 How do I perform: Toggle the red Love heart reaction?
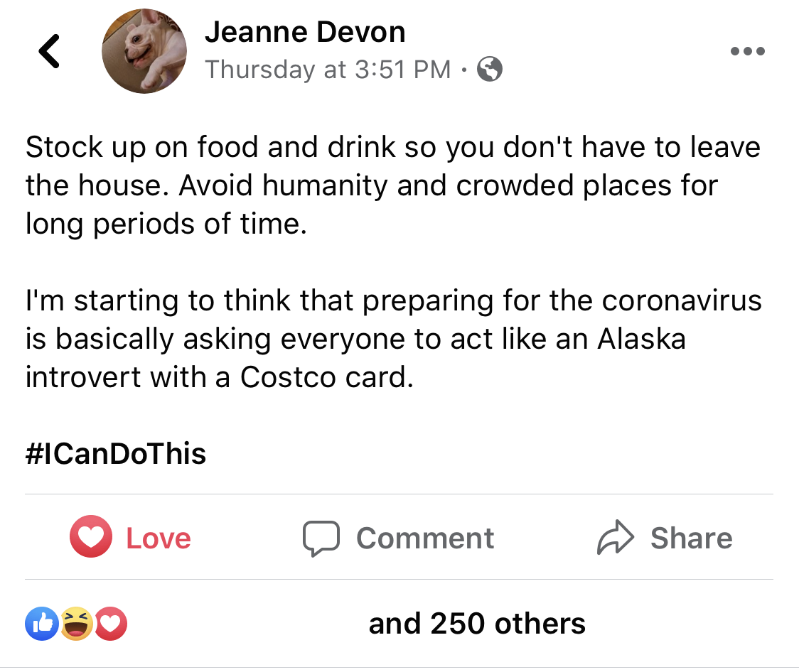click(91, 536)
